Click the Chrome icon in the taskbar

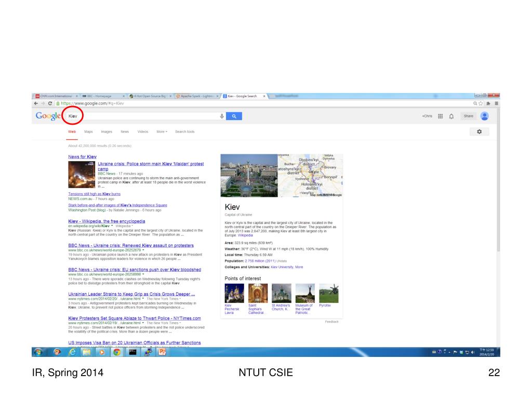pos(117,352)
